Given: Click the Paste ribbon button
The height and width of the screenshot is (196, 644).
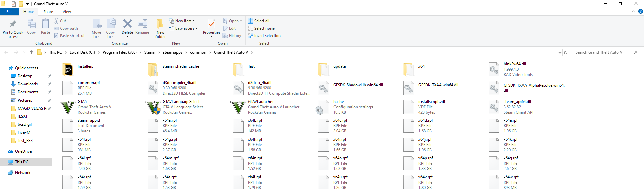Looking at the screenshot, I should (x=45, y=26).
